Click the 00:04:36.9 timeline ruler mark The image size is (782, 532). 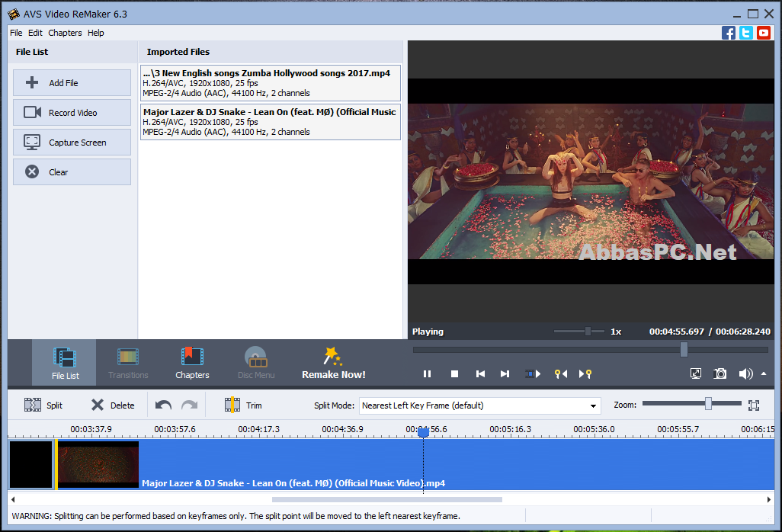343,429
